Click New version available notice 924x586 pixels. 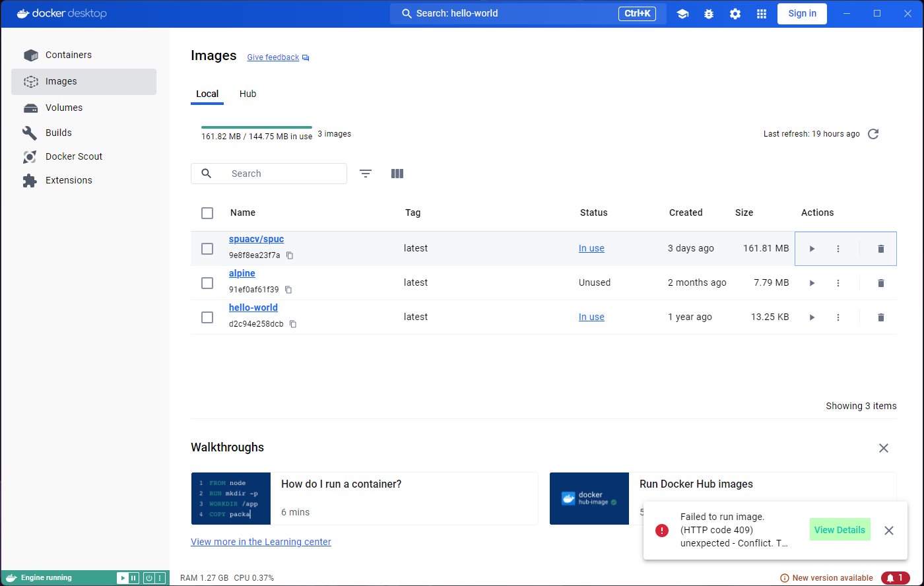[x=826, y=578]
